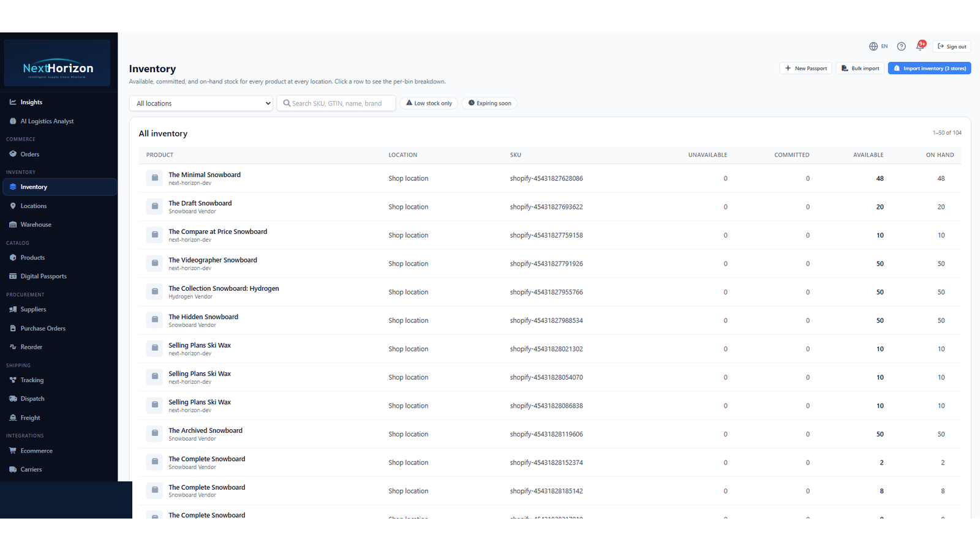Click the Dispatch truck icon
This screenshot has width=980, height=551.
pyautogui.click(x=13, y=399)
